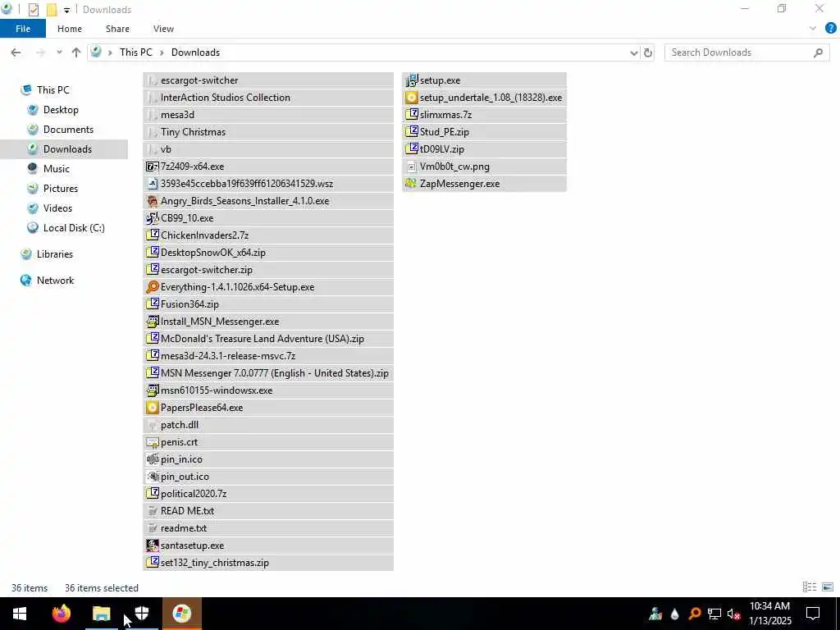Select InterAction Studios Collection folder

pyautogui.click(x=268, y=98)
